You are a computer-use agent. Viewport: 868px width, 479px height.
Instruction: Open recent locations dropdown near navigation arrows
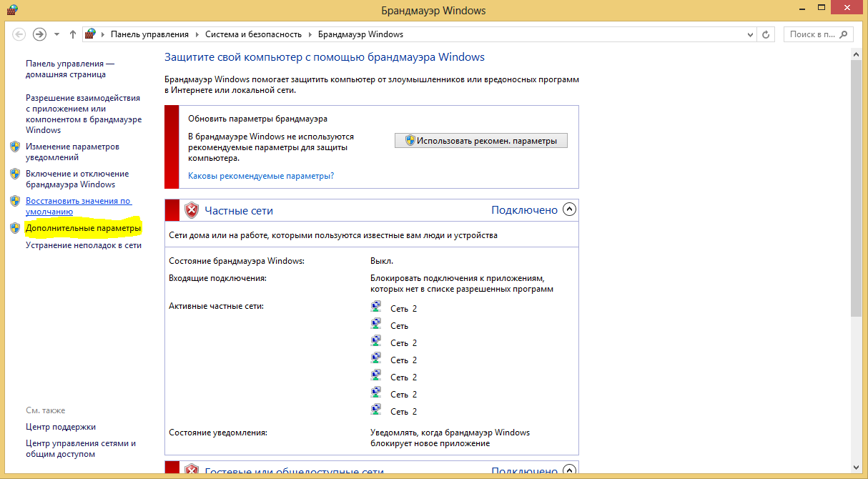pos(57,34)
